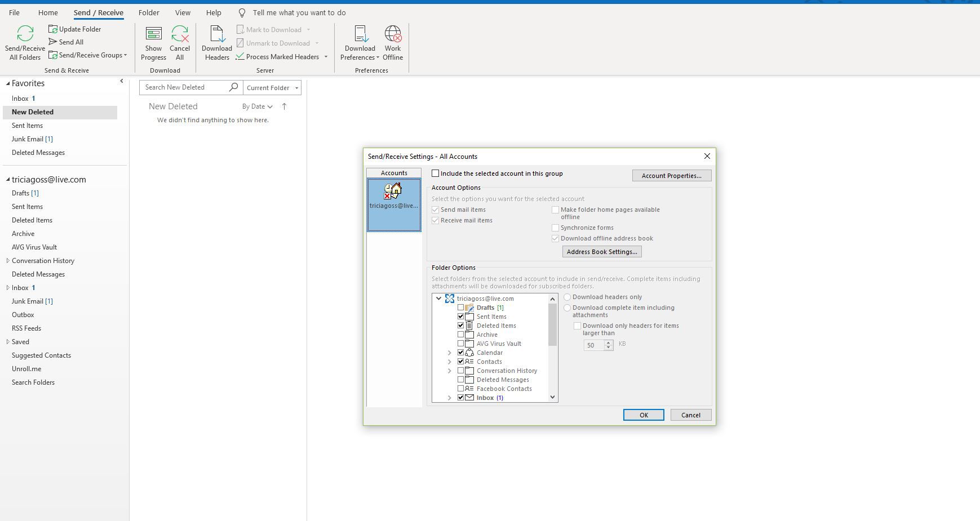The image size is (980, 521).
Task: Click Send All in ribbon
Action: (66, 42)
